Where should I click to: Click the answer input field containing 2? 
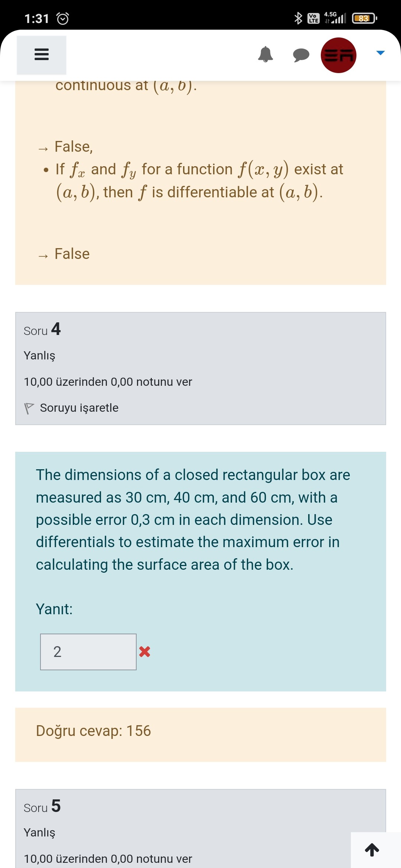pos(88,651)
